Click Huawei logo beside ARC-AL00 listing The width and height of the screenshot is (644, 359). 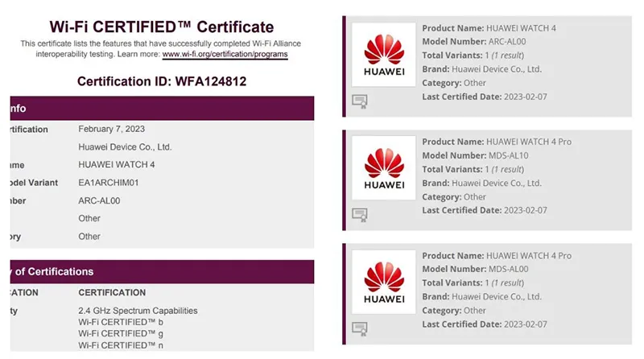[x=384, y=54]
